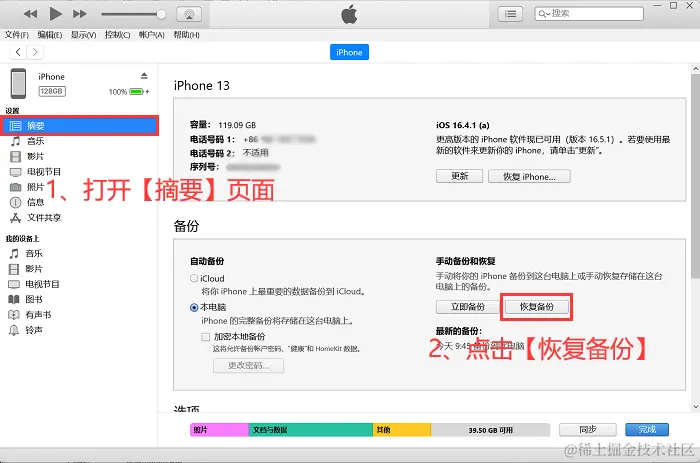Click the volume slider knob
The height and width of the screenshot is (463, 700).
(x=161, y=14)
